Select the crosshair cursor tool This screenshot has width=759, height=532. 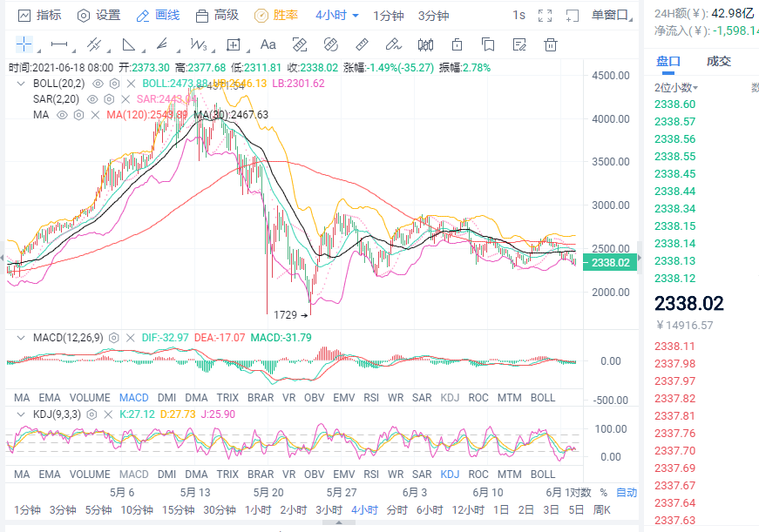pos(24,44)
